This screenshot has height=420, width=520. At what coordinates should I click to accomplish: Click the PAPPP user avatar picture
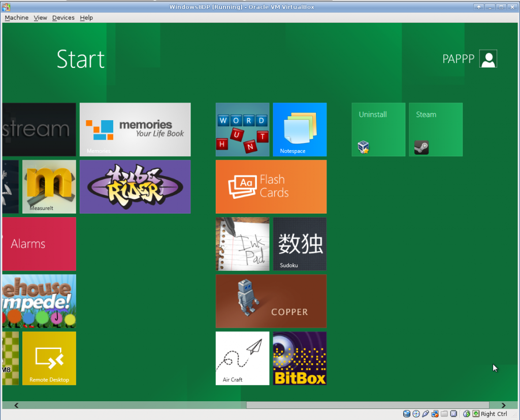488,59
